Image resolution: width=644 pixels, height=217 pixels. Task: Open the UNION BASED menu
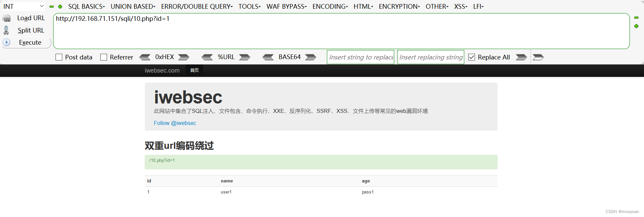(x=133, y=6)
